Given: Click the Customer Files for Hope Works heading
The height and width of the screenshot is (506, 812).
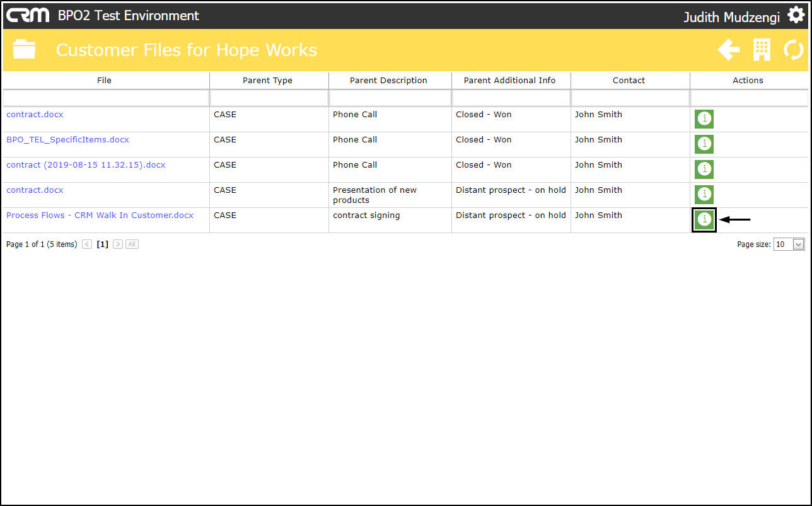Looking at the screenshot, I should 187,50.
